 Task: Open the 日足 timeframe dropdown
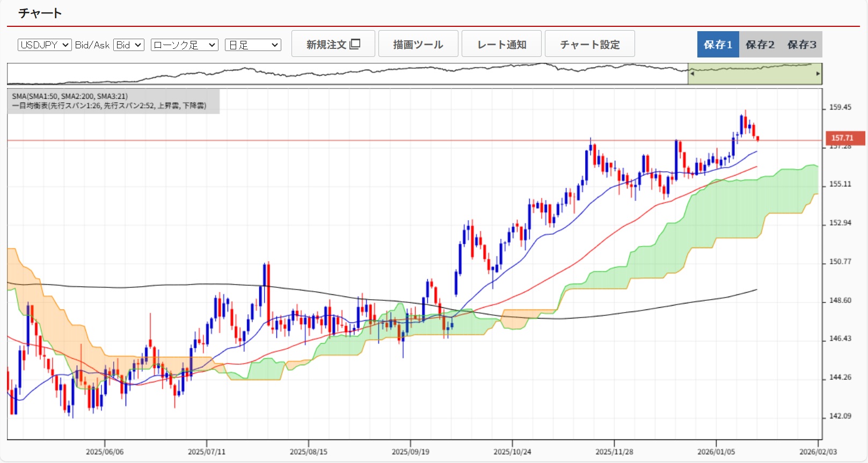[253, 45]
